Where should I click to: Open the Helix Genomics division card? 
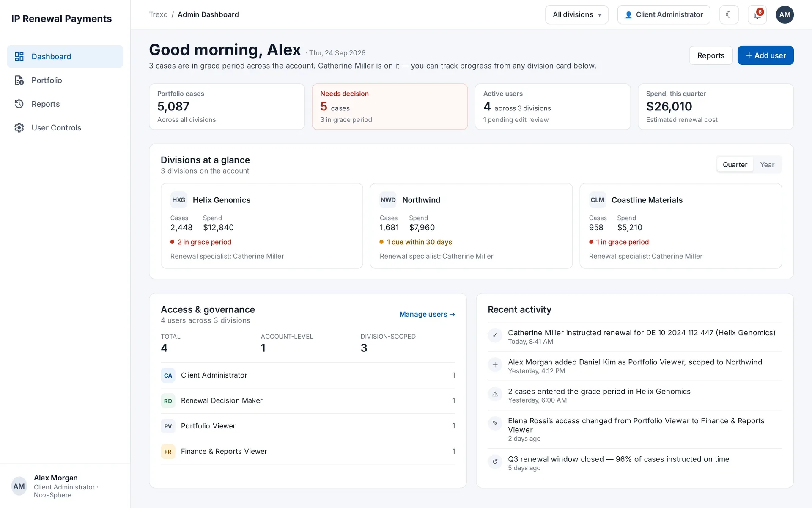(x=262, y=226)
